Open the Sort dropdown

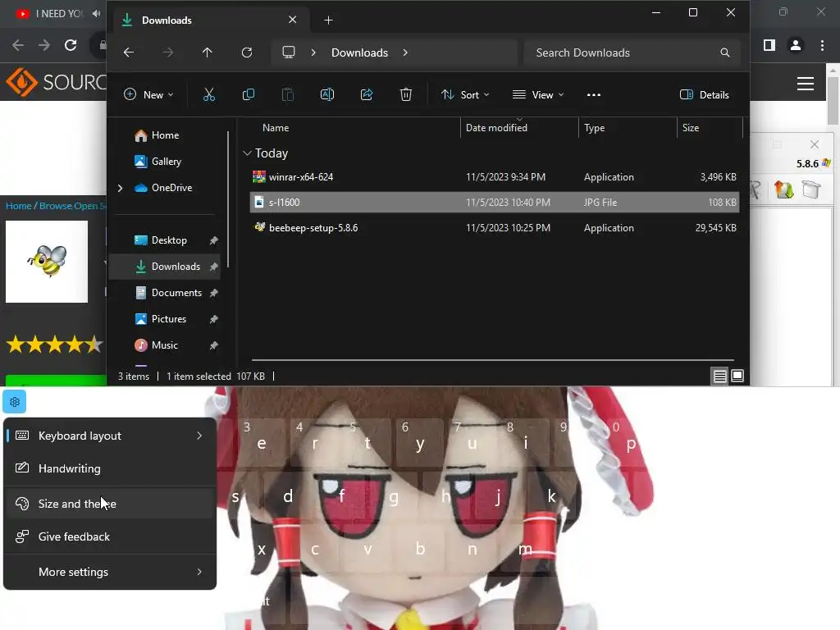point(465,95)
